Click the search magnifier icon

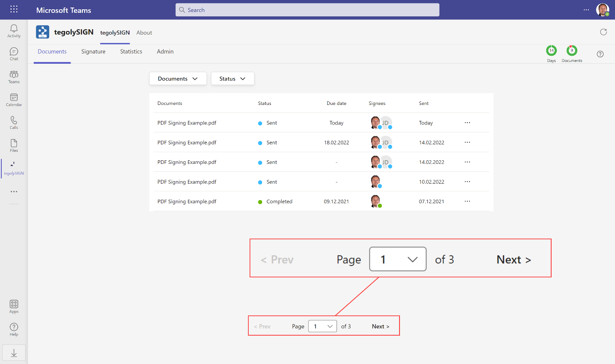[182, 10]
